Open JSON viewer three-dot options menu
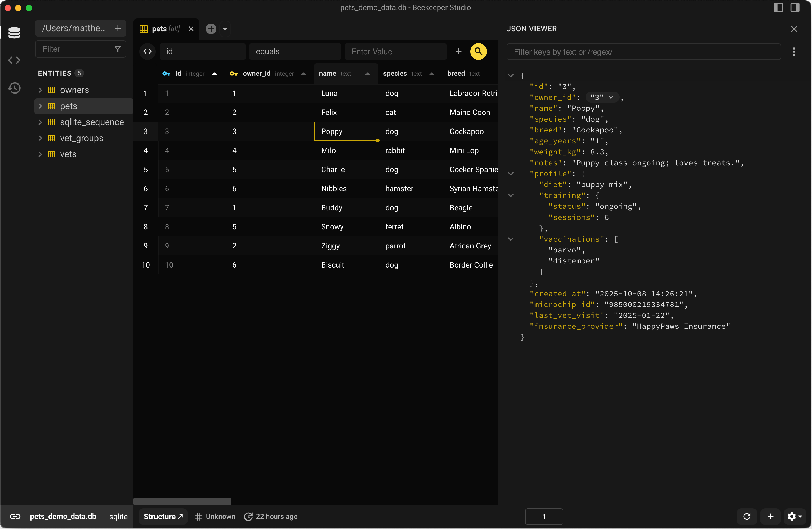 (793, 52)
